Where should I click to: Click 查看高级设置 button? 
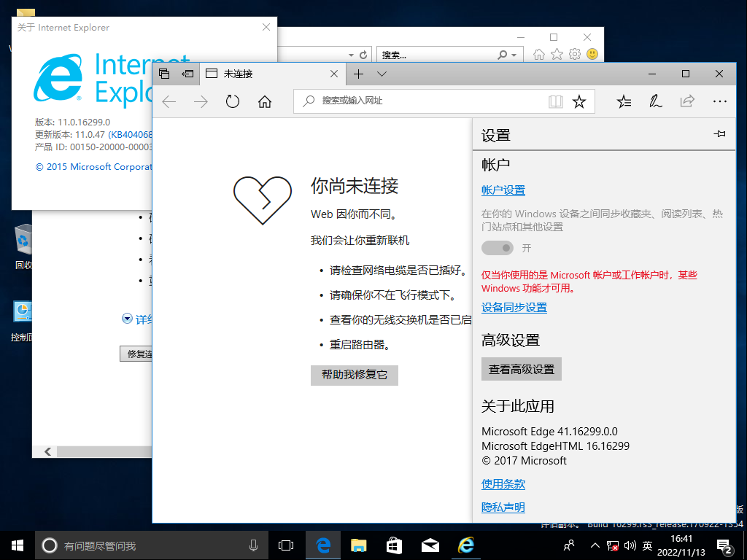click(x=522, y=369)
